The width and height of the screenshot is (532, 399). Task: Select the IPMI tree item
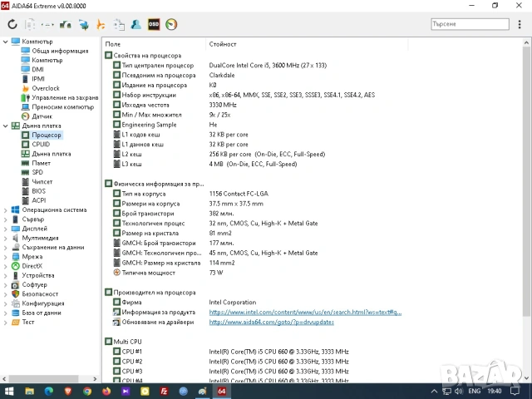38,79
